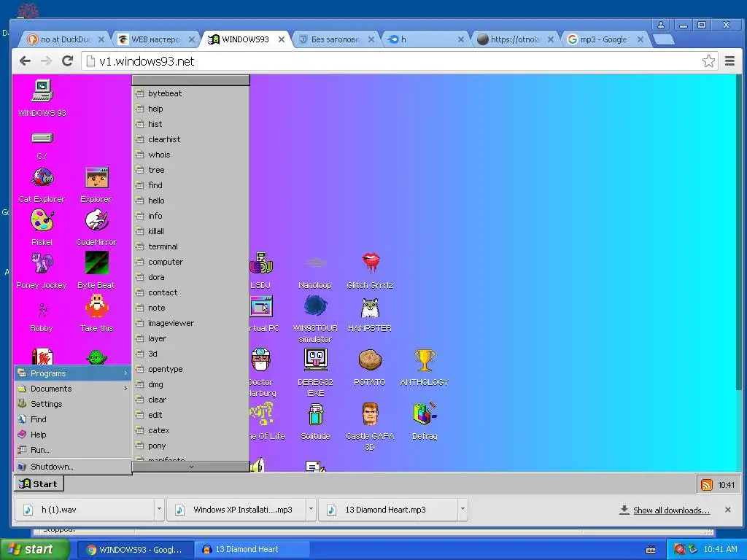Viewport: 747px width, 560px height.
Task: Pick catex from Programs list
Action: (190, 430)
